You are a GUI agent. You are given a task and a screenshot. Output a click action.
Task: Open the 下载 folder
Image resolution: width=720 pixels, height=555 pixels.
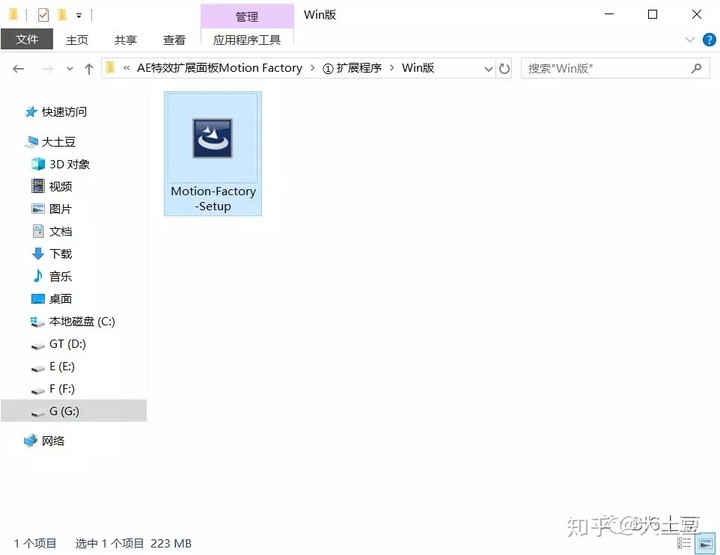tap(61, 254)
